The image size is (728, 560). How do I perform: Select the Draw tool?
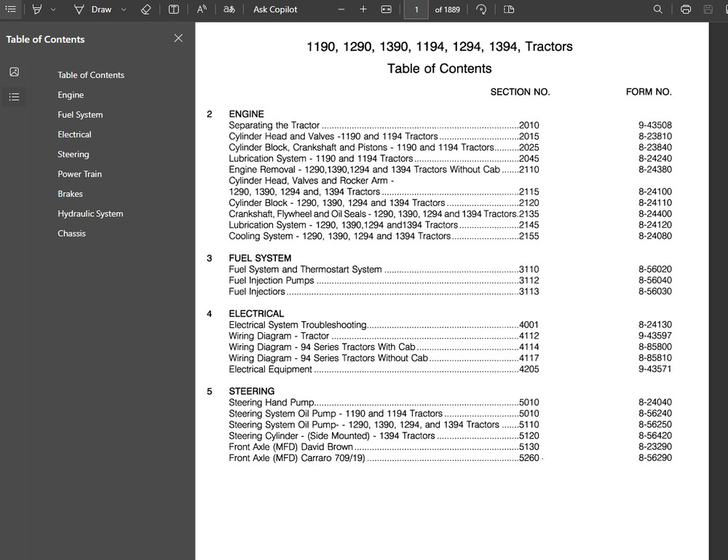93,9
